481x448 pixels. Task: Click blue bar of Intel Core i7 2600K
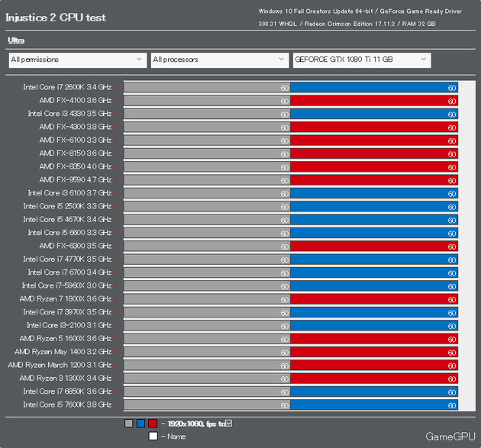tap(374, 88)
